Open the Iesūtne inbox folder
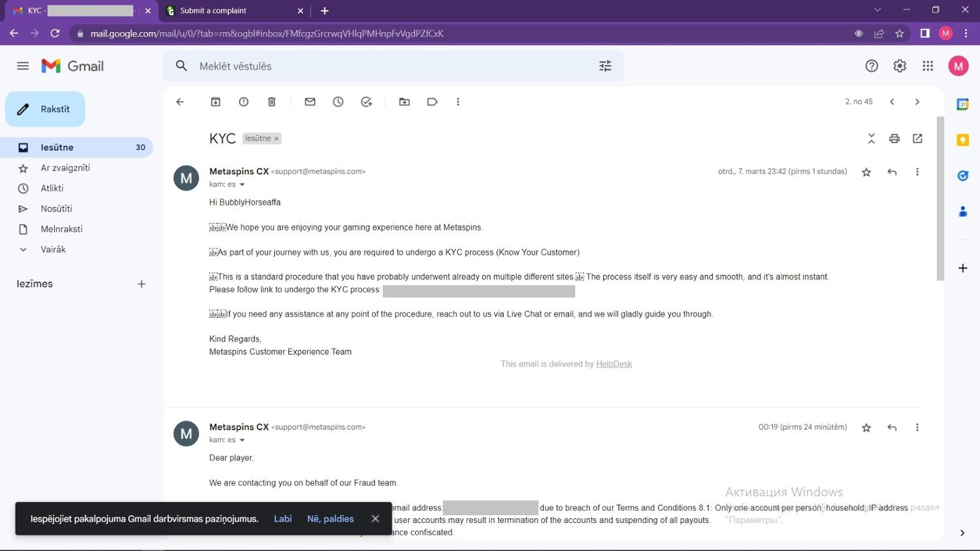 pos(57,148)
